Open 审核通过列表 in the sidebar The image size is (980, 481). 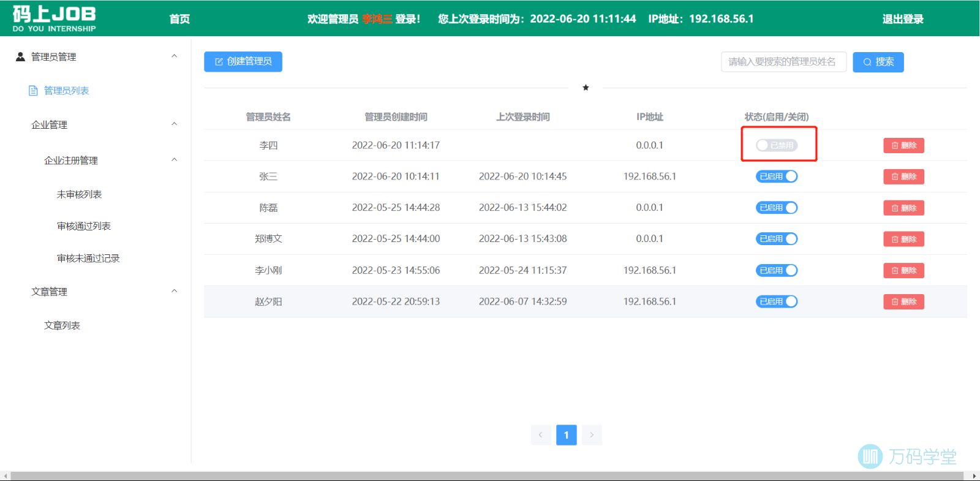(84, 226)
